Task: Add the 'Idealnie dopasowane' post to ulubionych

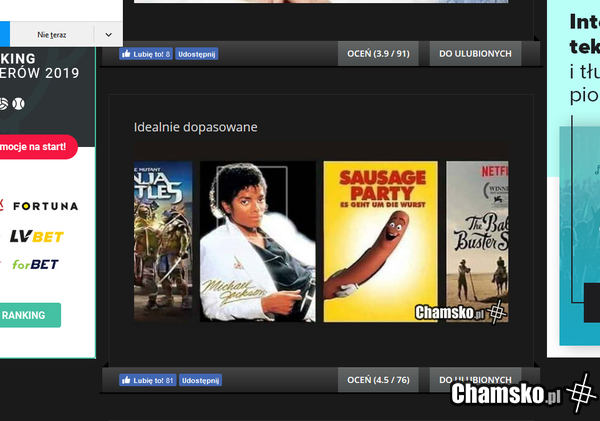Action: (475, 380)
